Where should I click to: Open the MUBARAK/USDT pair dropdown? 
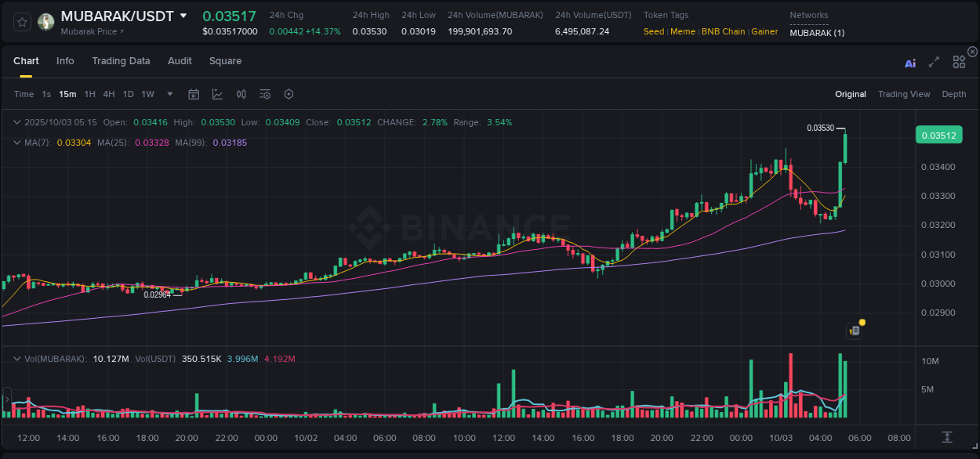click(183, 15)
